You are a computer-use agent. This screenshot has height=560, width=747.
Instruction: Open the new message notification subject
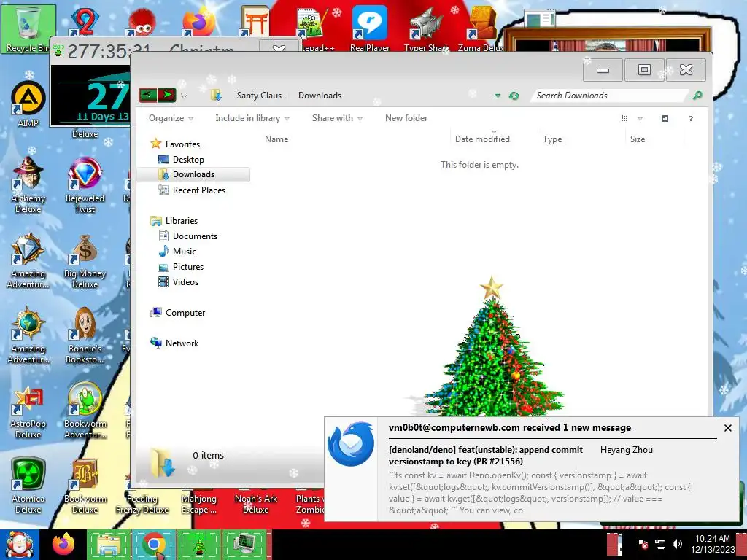pyautogui.click(x=486, y=455)
